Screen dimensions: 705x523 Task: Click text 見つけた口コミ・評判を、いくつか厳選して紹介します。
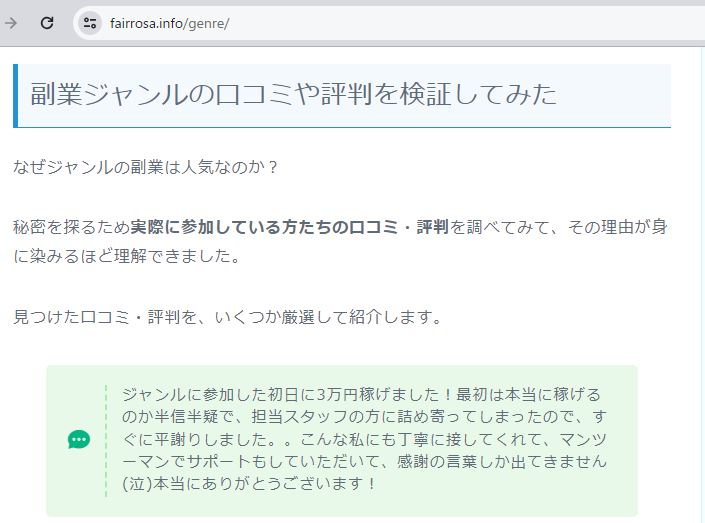coord(228,317)
